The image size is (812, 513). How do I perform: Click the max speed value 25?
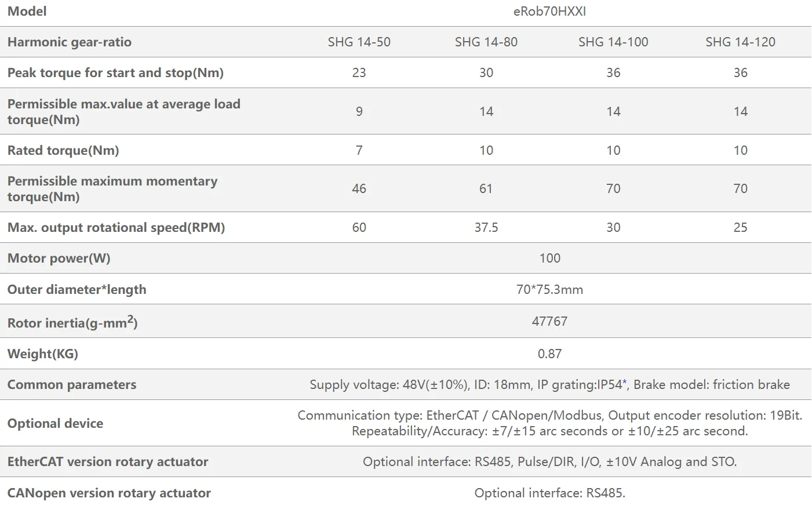740,228
